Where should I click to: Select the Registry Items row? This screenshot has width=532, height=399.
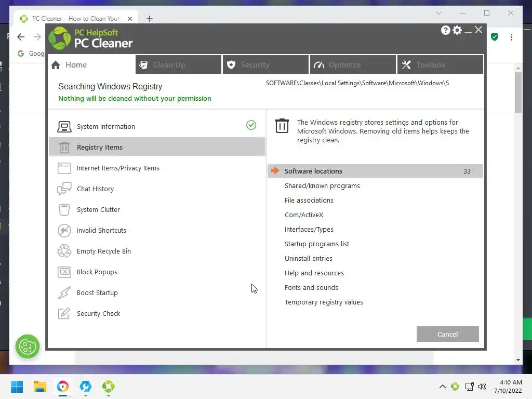157,147
